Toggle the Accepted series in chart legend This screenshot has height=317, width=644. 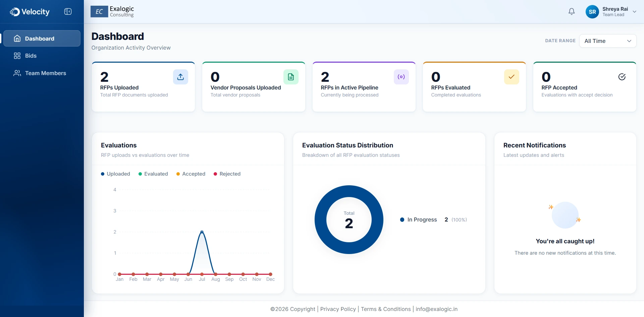point(191,174)
